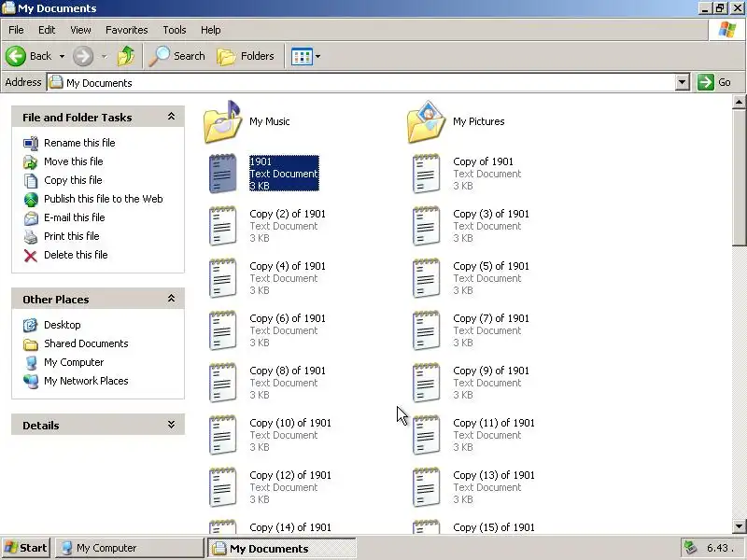The width and height of the screenshot is (747, 560).
Task: Select the Copy (8) of 1901 icon
Action: [x=222, y=383]
